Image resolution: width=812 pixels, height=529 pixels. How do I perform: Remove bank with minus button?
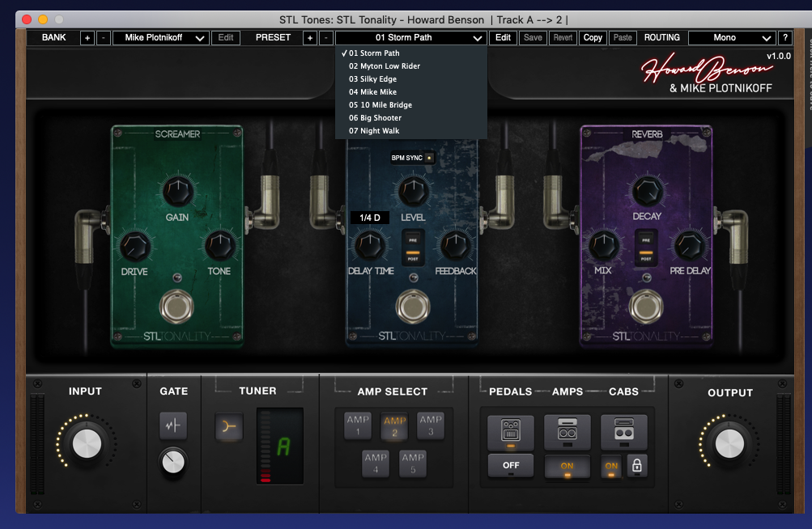[x=104, y=38]
